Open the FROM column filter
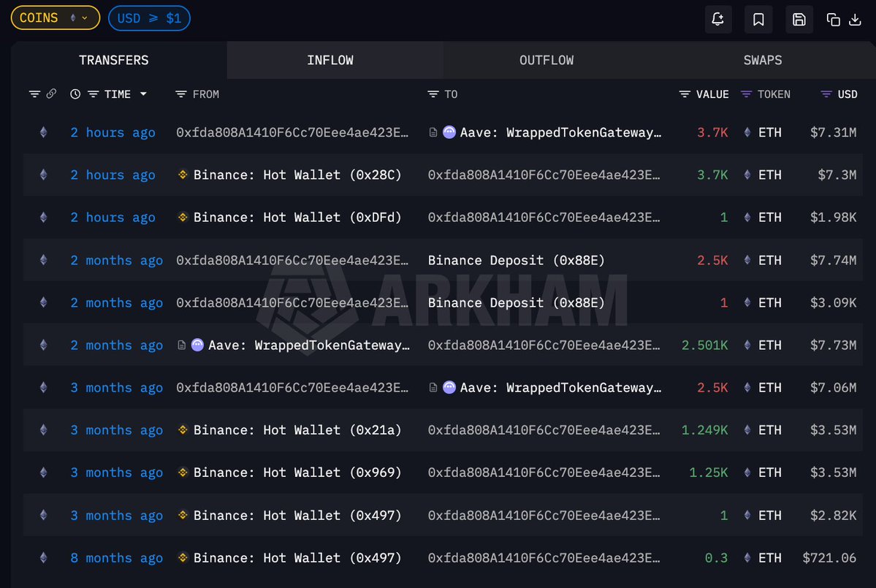Image resolution: width=876 pixels, height=588 pixels. click(180, 93)
